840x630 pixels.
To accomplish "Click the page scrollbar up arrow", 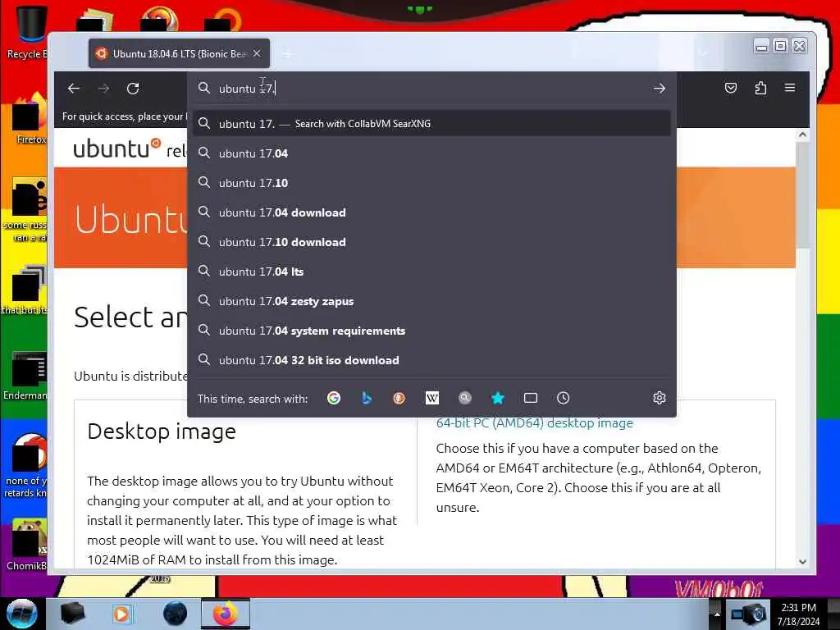I will (x=802, y=135).
